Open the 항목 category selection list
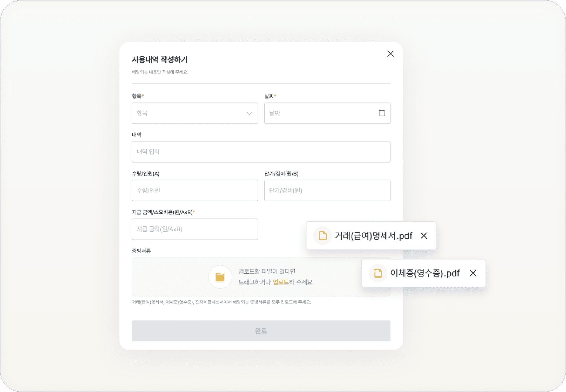566x392 pixels. point(195,113)
